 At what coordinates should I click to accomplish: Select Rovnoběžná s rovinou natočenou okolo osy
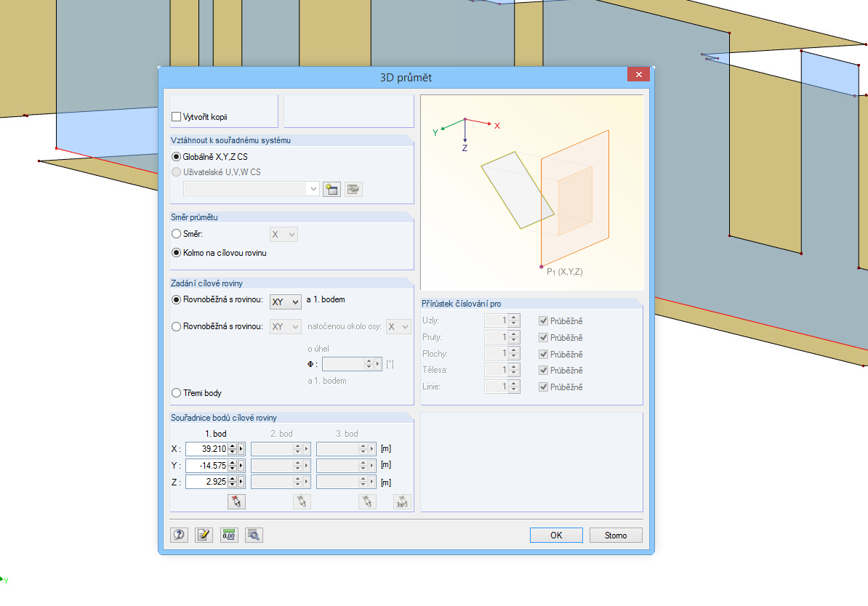tap(176, 326)
